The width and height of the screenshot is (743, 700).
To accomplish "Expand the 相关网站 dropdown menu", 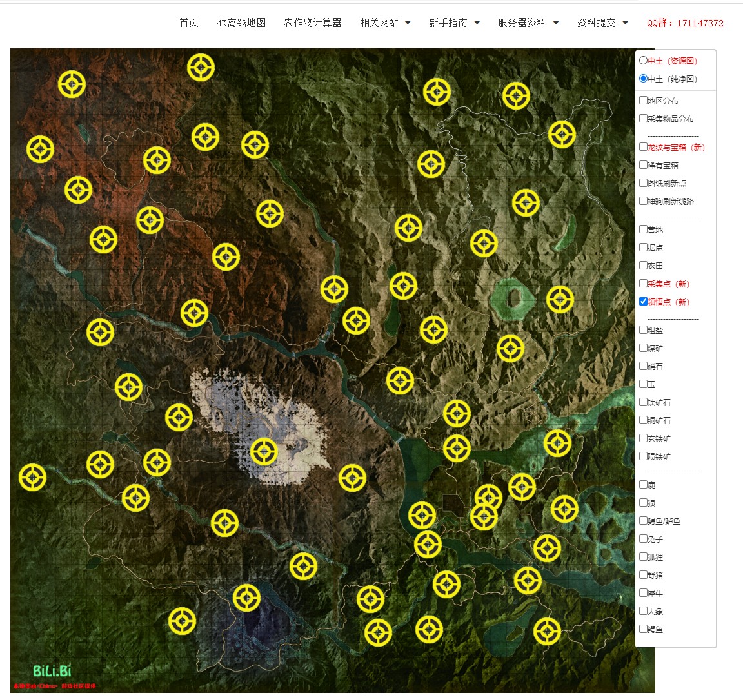I will click(385, 23).
